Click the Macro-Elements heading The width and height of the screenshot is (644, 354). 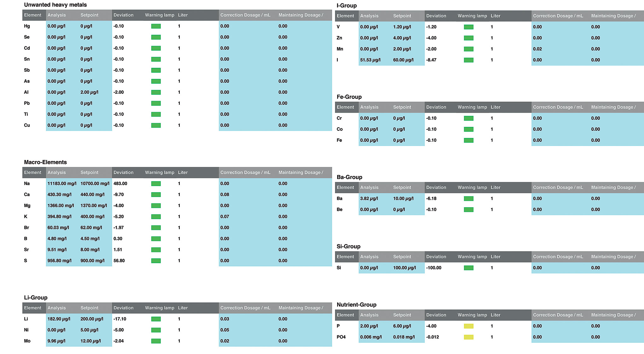click(45, 162)
